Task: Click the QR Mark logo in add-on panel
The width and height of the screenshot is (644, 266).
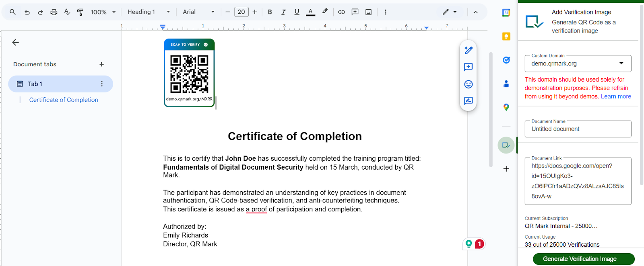Action: pyautogui.click(x=535, y=21)
